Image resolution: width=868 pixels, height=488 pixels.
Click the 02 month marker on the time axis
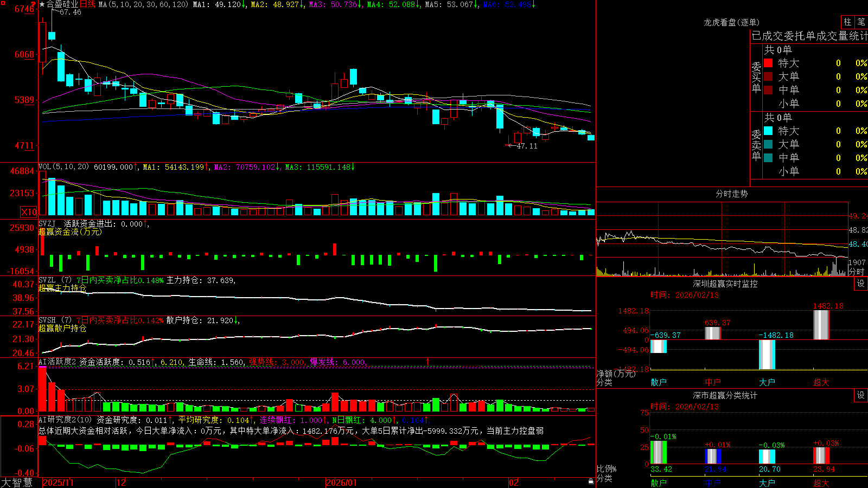coord(514,483)
